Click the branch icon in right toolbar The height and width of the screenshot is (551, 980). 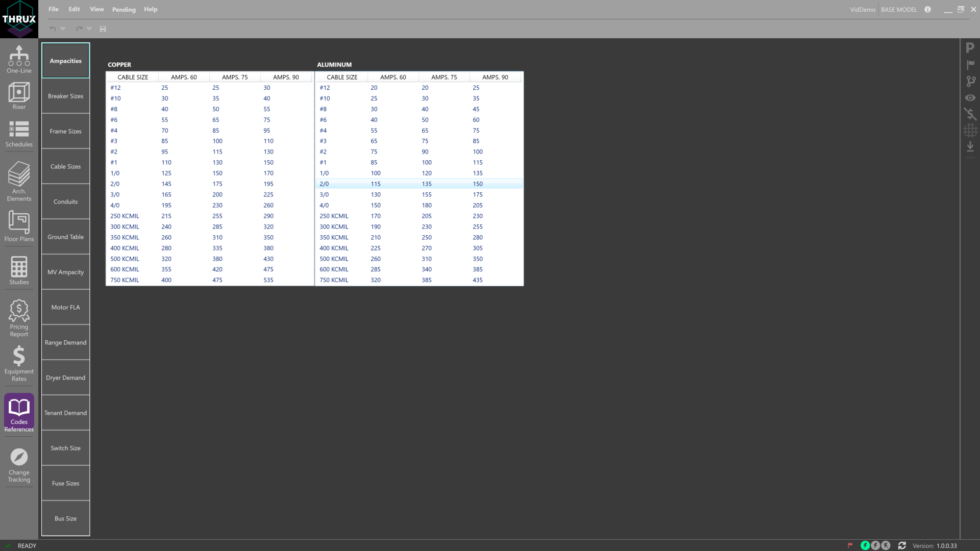[x=970, y=81]
